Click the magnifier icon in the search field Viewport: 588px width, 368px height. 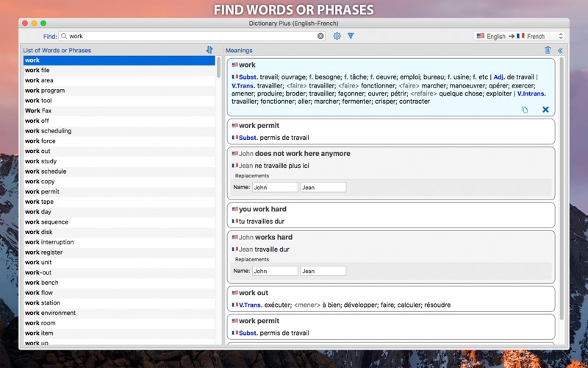coord(64,36)
